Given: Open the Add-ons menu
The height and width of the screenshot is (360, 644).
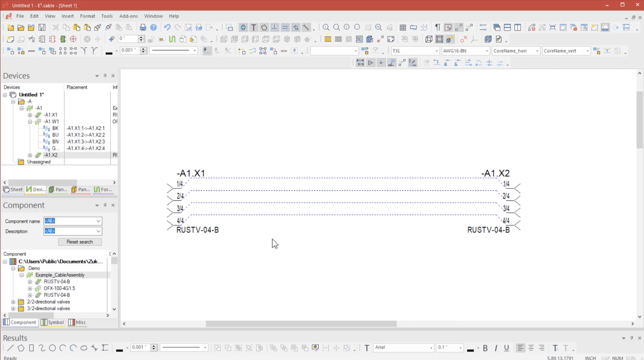Looking at the screenshot, I should click(x=128, y=16).
